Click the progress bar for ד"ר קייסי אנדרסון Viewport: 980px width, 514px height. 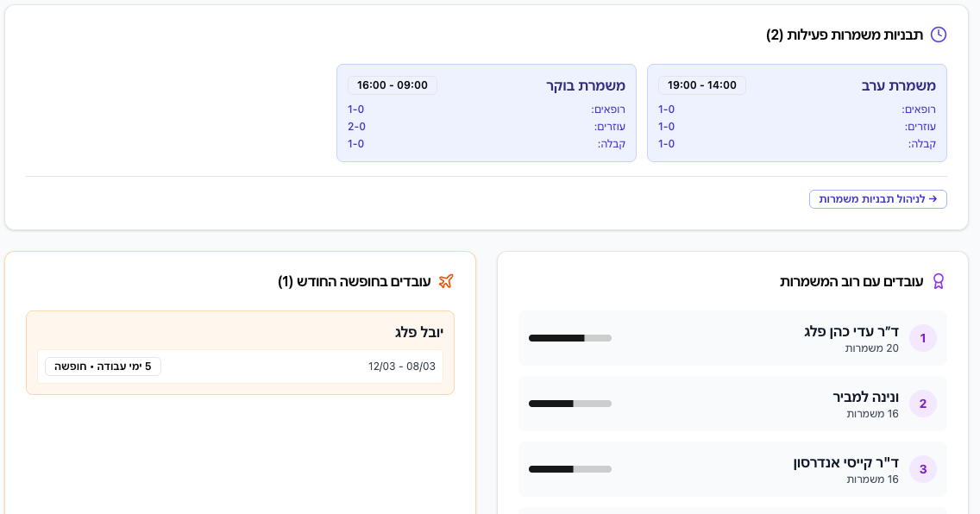[569, 469]
